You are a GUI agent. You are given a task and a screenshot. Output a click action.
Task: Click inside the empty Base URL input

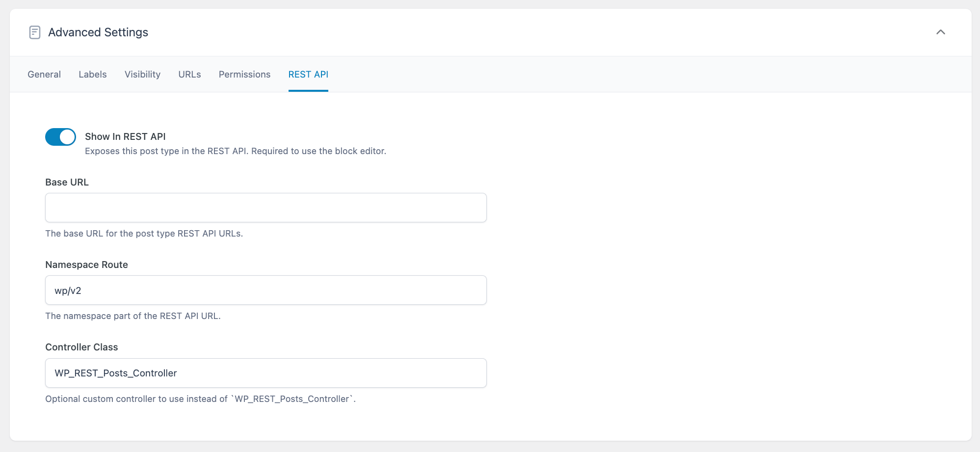(x=265, y=207)
